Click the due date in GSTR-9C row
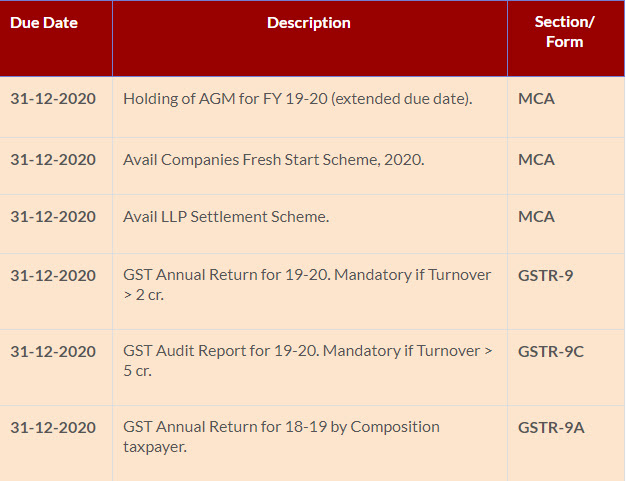Image resolution: width=626 pixels, height=481 pixels. pyautogui.click(x=53, y=351)
